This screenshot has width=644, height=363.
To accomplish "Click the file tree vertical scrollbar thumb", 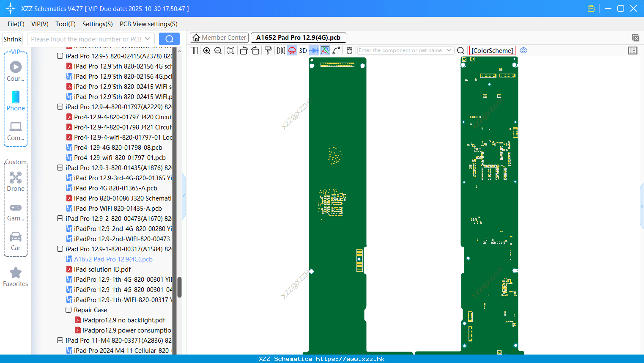I will [179, 287].
